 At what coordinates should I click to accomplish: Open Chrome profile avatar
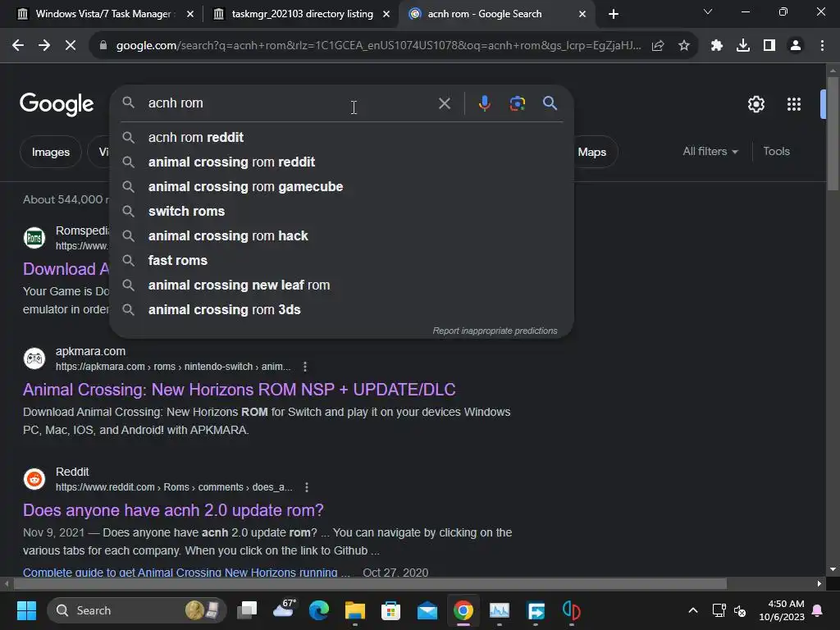[x=796, y=46]
